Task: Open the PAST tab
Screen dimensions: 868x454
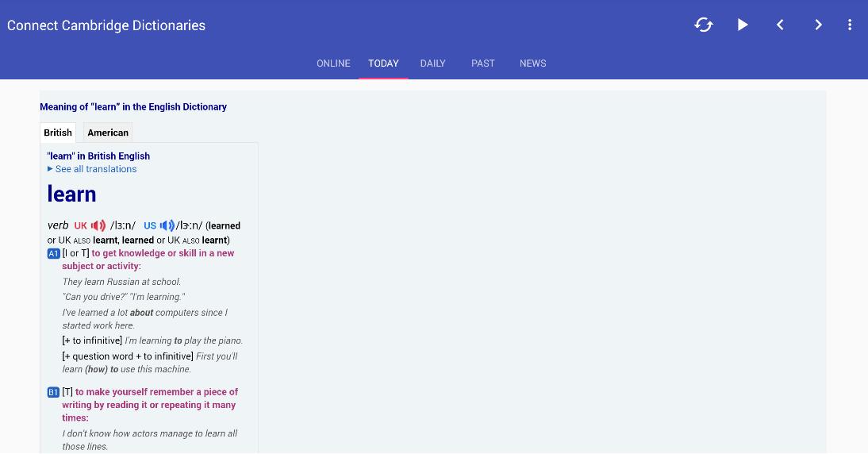Action: pyautogui.click(x=482, y=63)
